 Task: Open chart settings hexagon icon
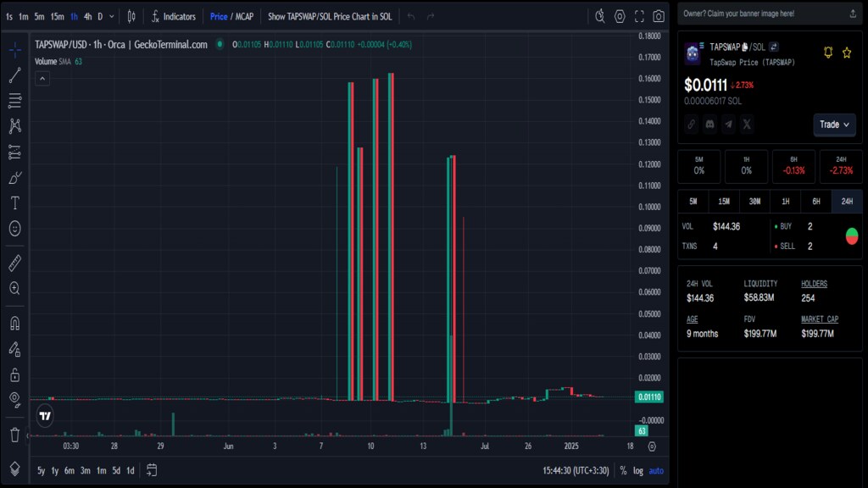620,17
